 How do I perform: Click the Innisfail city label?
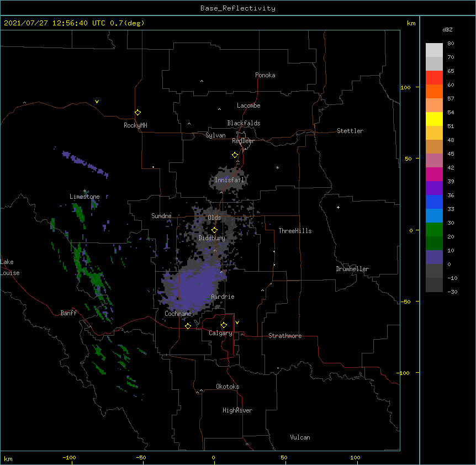click(229, 180)
